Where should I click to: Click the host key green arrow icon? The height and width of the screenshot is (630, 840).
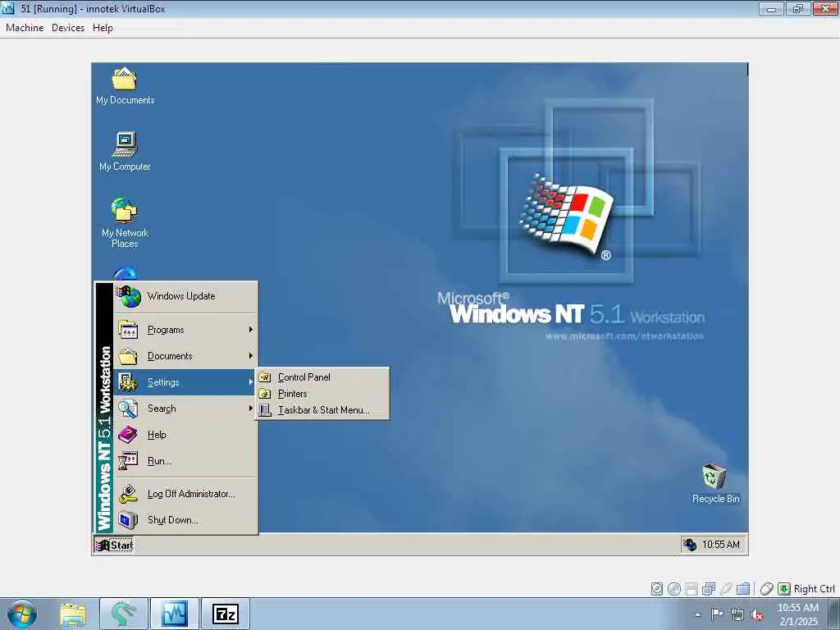(783, 589)
